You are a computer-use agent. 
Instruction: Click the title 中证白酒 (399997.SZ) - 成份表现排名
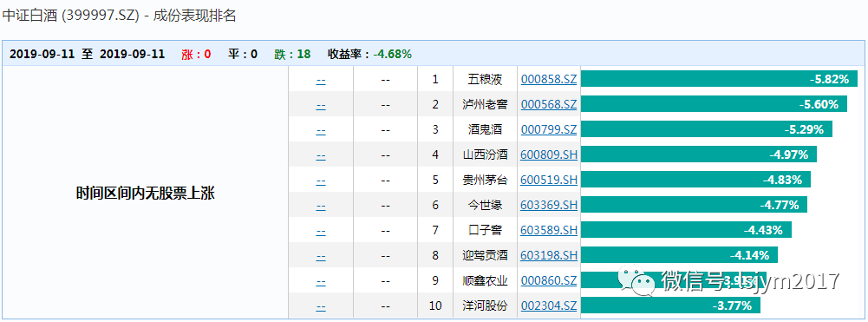click(x=119, y=16)
